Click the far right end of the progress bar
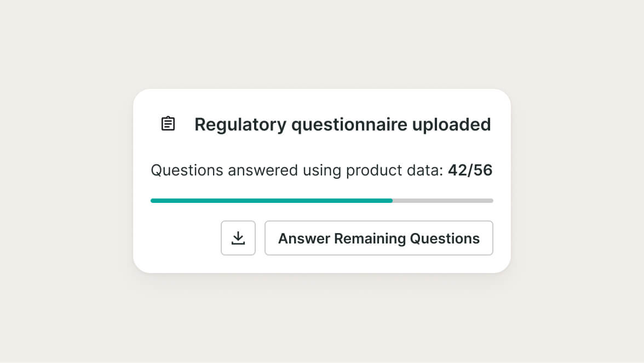Screen dimensions: 644x363 [492, 201]
